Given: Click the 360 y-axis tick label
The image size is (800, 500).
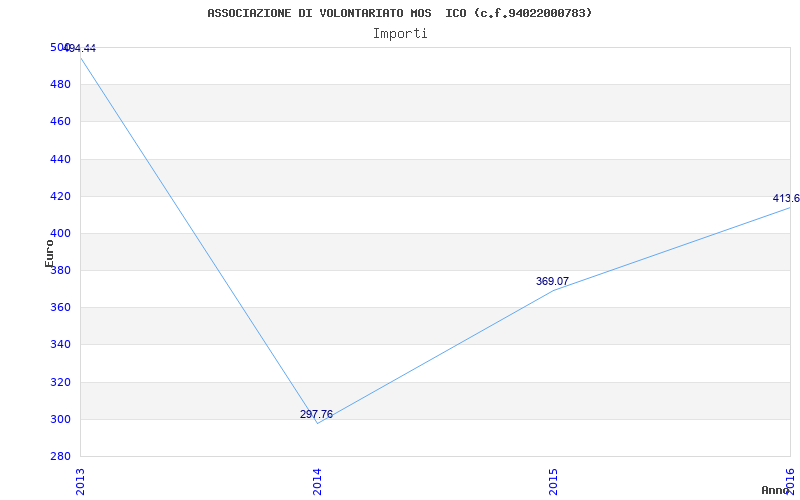Looking at the screenshot, I should (60, 308).
